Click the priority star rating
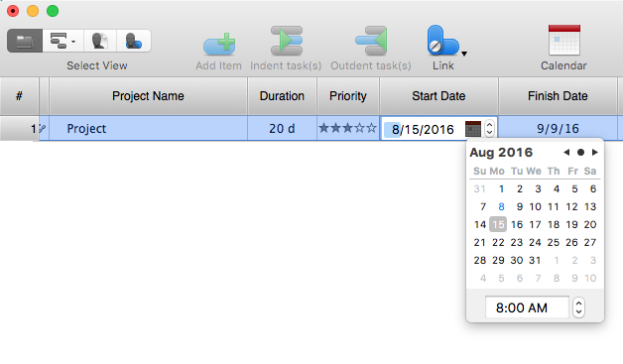 tap(348, 128)
